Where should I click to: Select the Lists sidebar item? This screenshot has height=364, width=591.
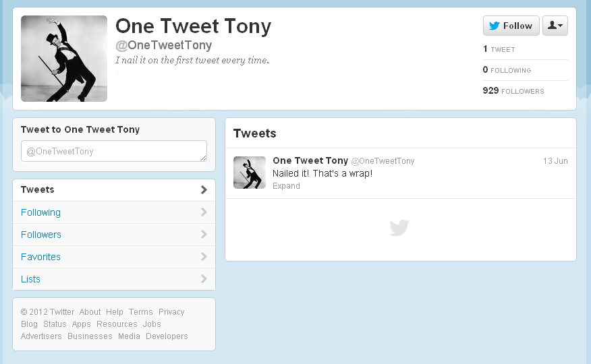click(114, 279)
